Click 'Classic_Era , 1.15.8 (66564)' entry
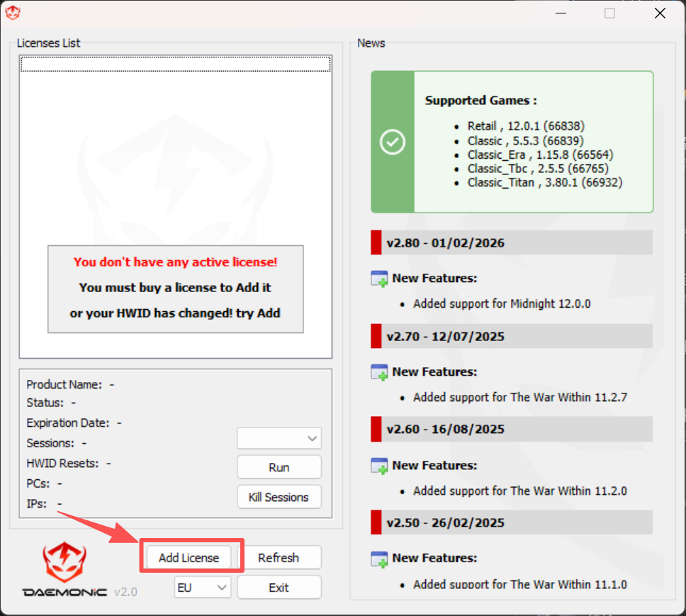 pos(540,155)
